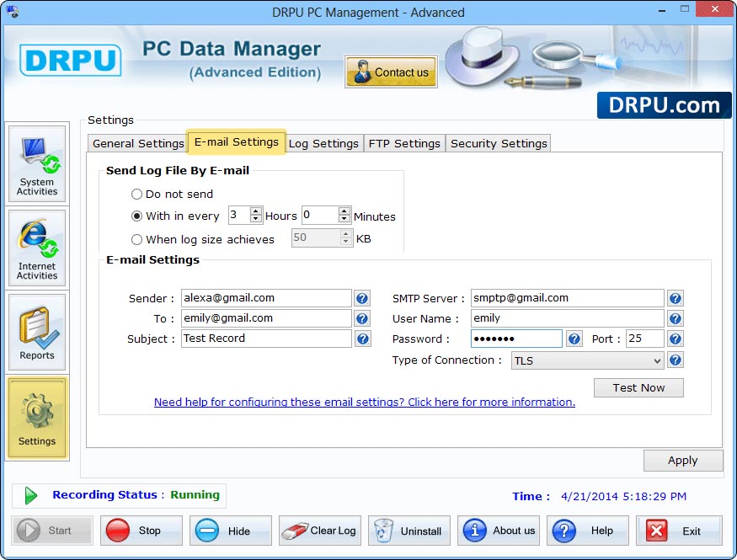Click the SMTP Server input field

coord(568,298)
